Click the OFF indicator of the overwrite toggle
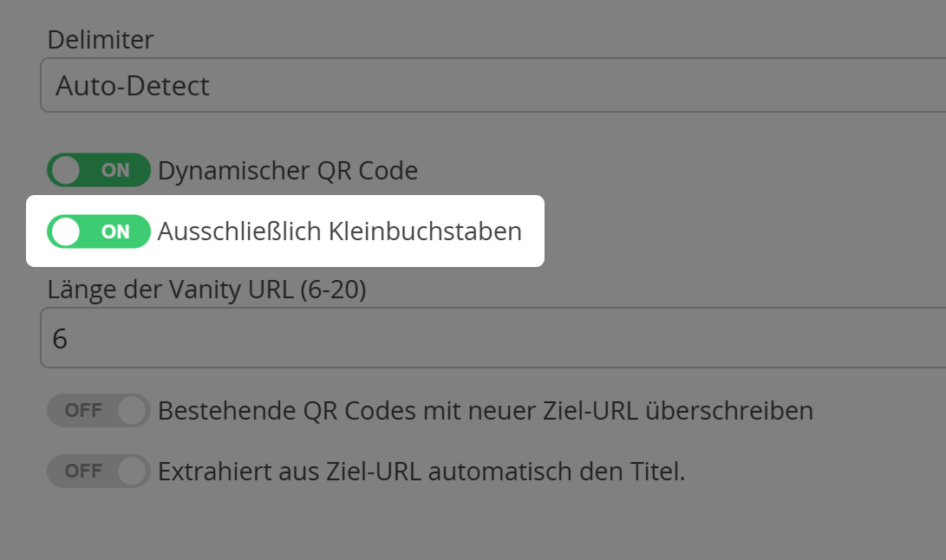 pos(86,410)
